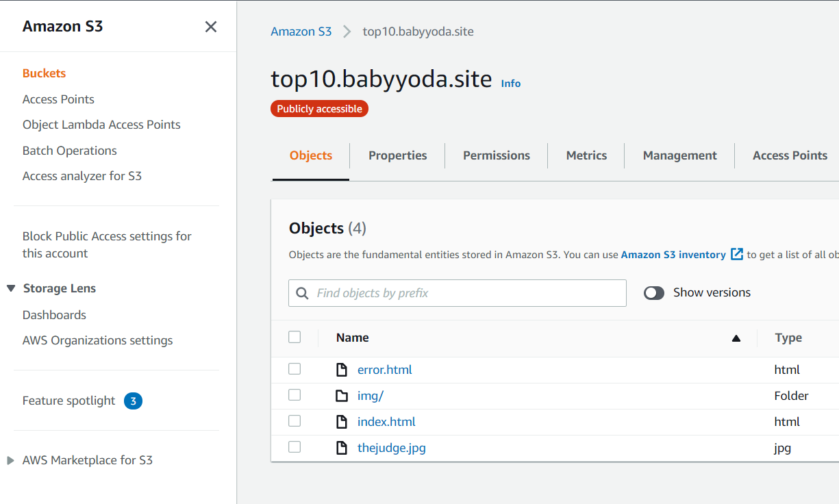Click the file icon next to thejudge.jpg
Screen dimensions: 839x504
pyautogui.click(x=342, y=448)
